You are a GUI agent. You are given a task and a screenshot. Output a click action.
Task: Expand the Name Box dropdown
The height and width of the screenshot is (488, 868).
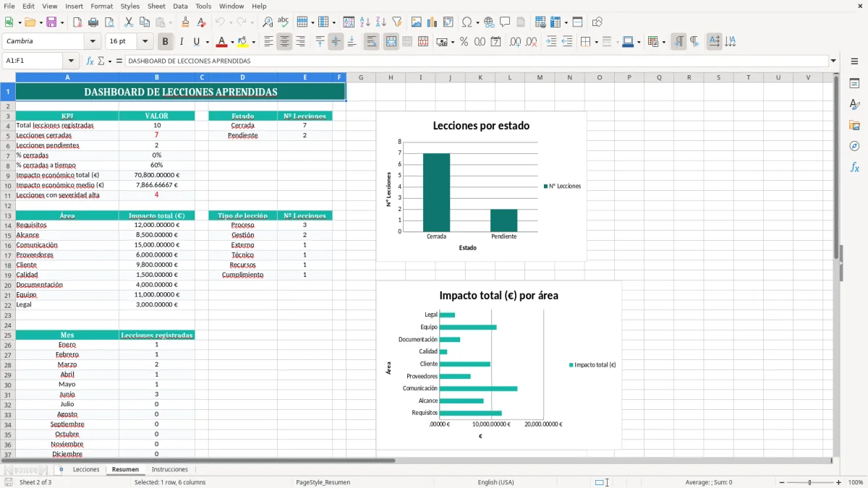[71, 61]
